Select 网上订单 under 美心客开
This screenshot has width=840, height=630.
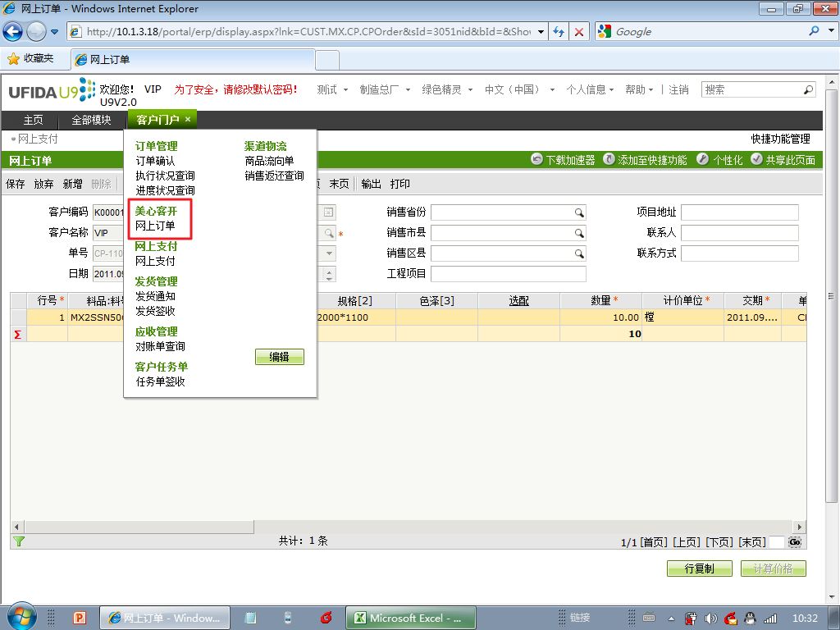click(x=155, y=226)
